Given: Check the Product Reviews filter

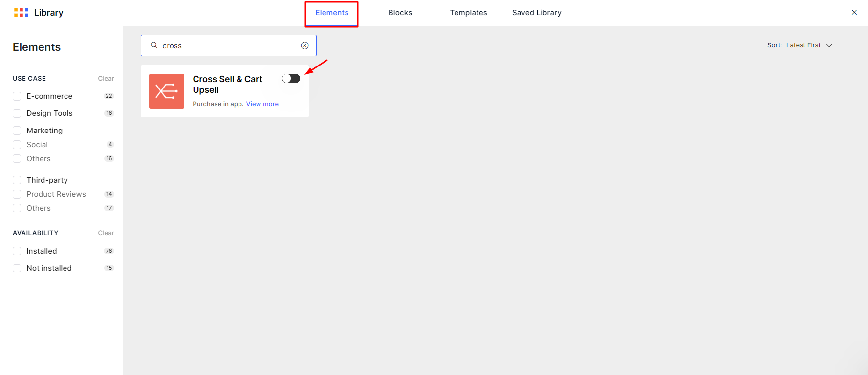Looking at the screenshot, I should click(17, 194).
